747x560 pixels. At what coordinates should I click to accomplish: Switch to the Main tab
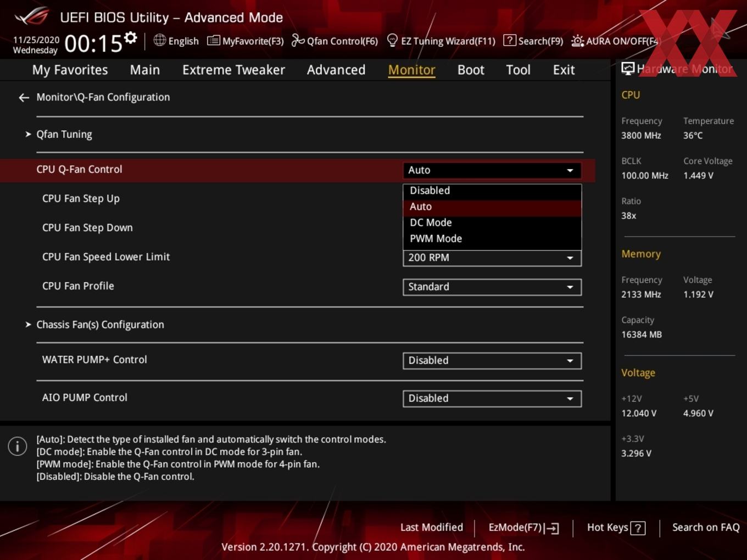(145, 70)
